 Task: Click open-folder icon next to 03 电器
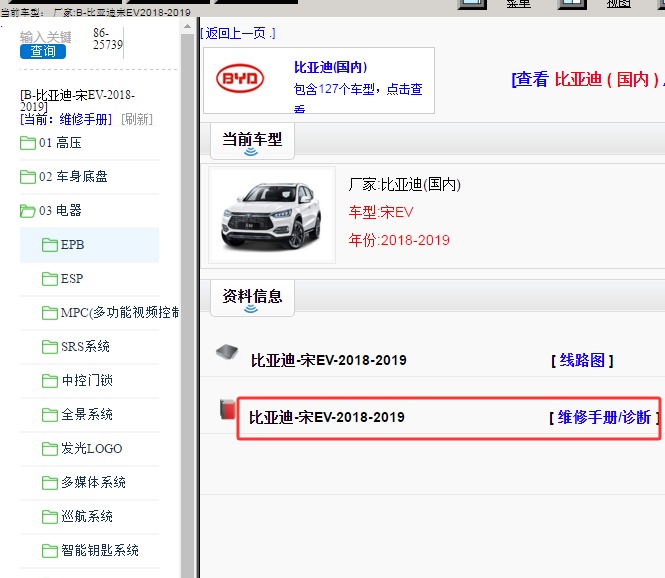pyautogui.click(x=28, y=211)
